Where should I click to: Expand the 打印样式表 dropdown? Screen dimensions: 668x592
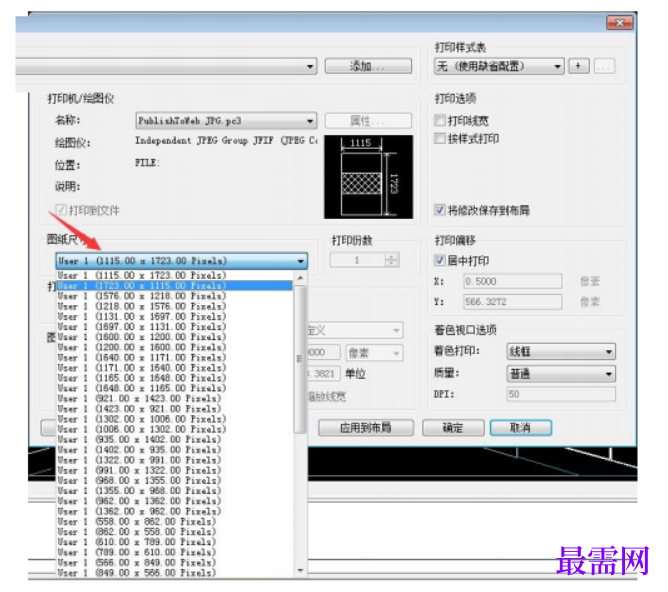499,66
